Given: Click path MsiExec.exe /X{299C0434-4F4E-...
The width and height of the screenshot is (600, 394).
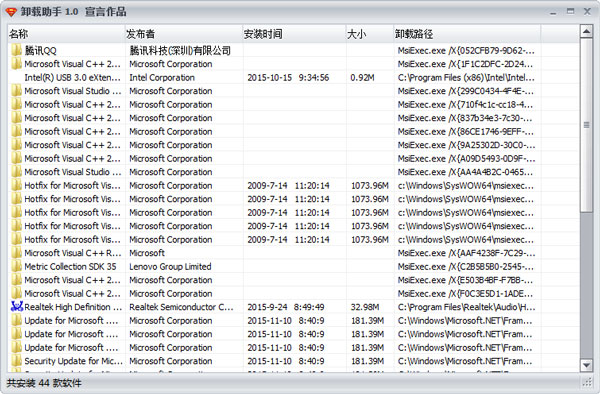Looking at the screenshot, I should click(x=466, y=91).
